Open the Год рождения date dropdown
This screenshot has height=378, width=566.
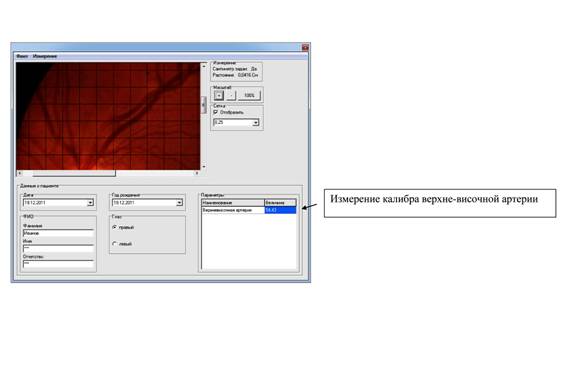tap(179, 203)
